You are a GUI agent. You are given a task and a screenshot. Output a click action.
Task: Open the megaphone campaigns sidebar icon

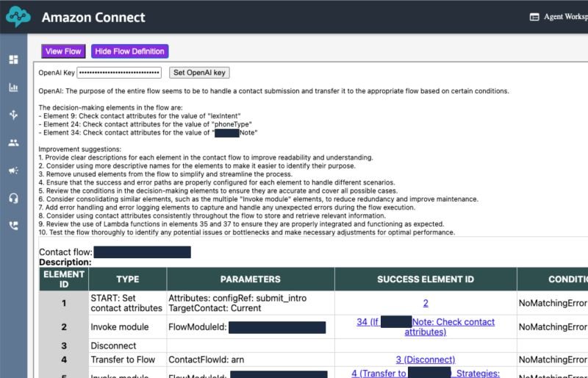pyautogui.click(x=13, y=171)
